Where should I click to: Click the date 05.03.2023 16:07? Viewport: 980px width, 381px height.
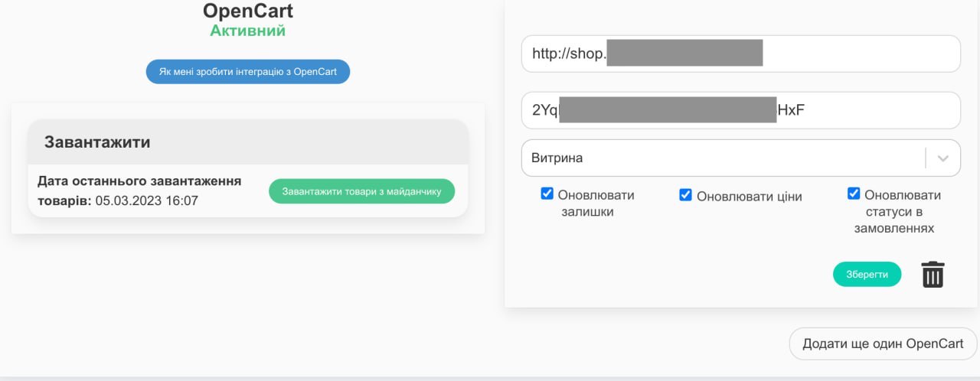click(x=147, y=201)
